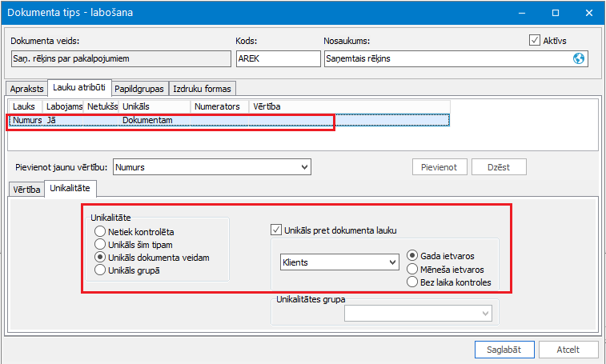Image resolution: width=606 pixels, height=364 pixels.
Task: Click the Dzēst button
Action: coord(499,167)
